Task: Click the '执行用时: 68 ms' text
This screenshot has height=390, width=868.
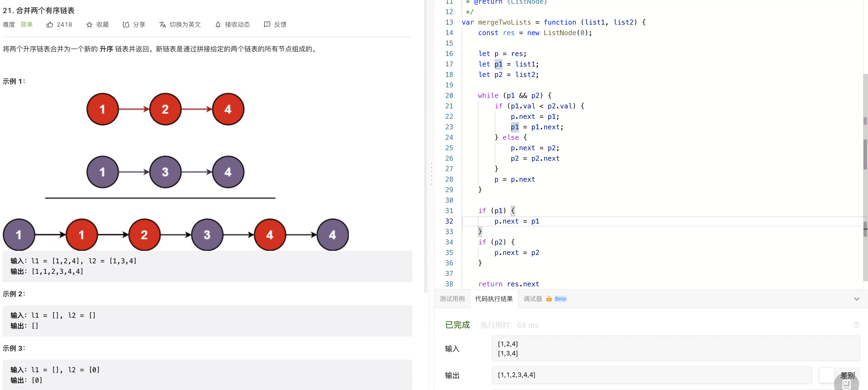Action: click(x=509, y=325)
